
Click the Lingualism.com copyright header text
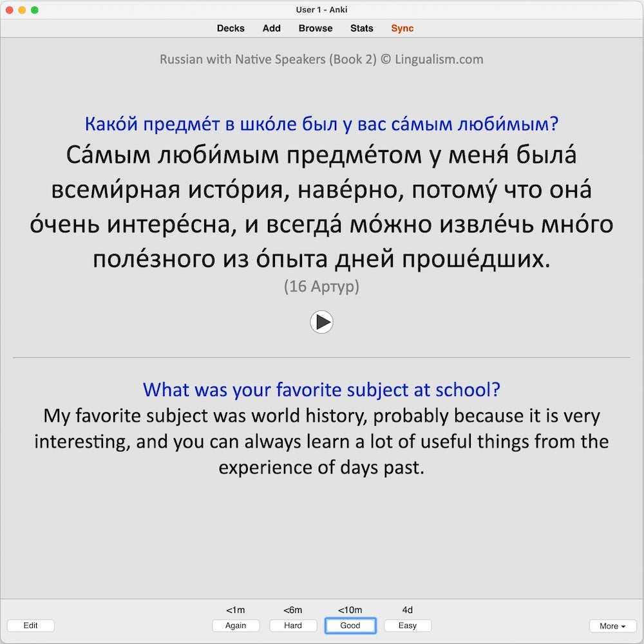(321, 59)
